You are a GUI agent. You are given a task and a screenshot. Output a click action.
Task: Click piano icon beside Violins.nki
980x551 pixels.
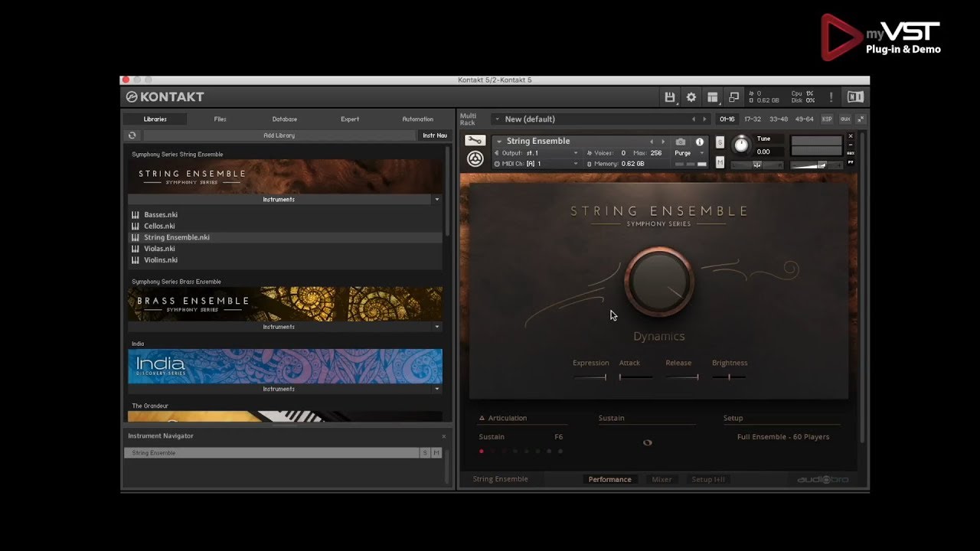pos(136,260)
